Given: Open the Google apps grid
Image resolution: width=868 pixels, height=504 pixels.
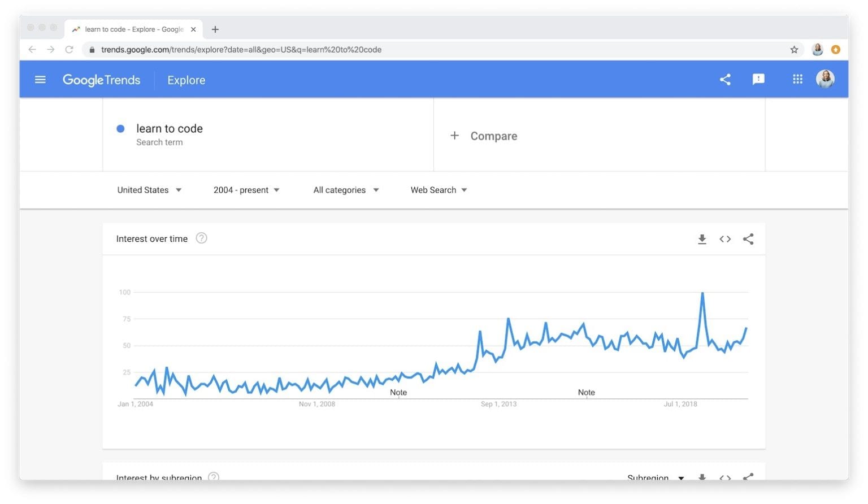Looking at the screenshot, I should point(797,80).
